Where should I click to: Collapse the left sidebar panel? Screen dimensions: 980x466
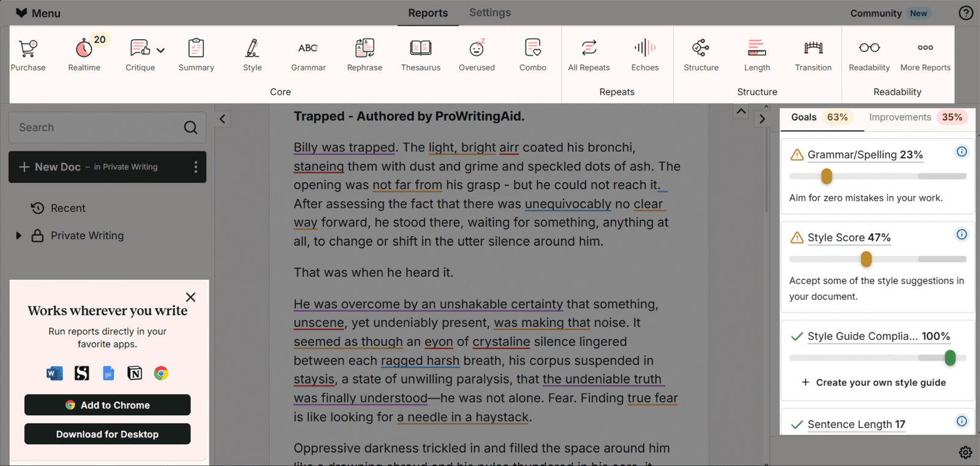point(223,119)
